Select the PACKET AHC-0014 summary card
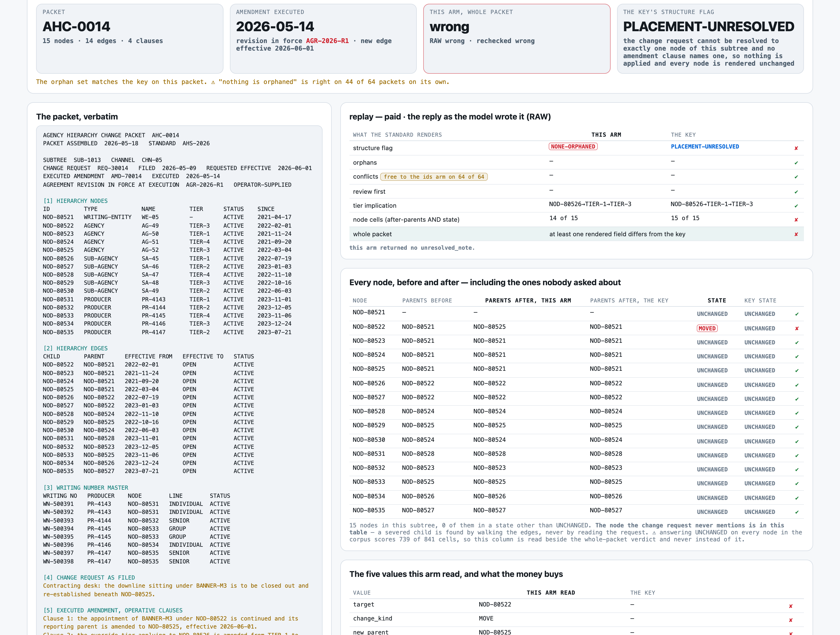 [129, 39]
